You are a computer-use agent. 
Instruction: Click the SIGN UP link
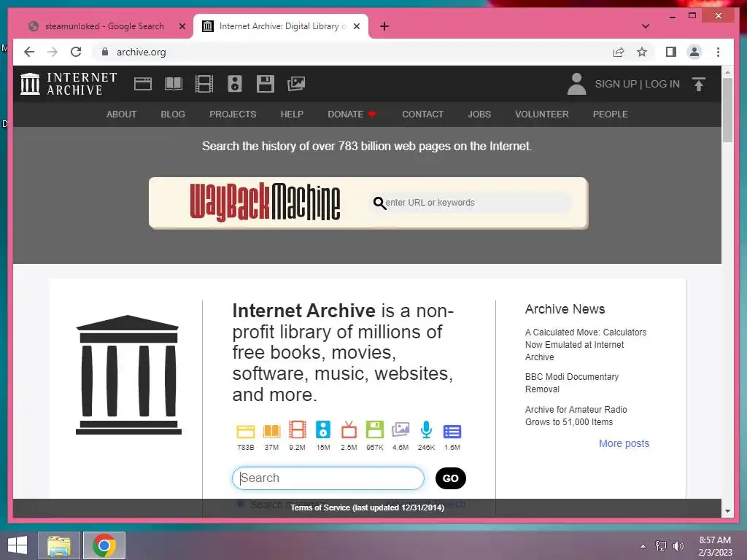616,84
